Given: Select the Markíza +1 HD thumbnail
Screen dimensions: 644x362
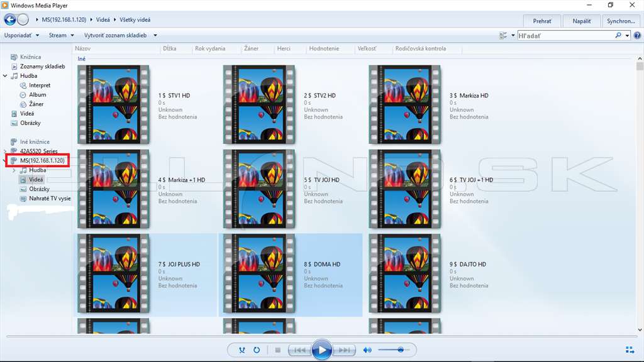Looking at the screenshot, I should coord(113,189).
